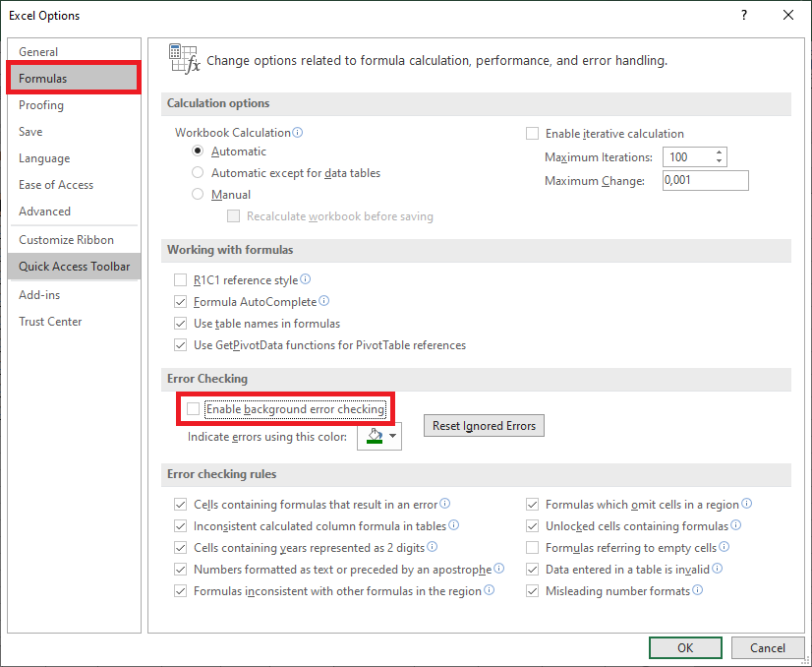Viewport: 812px width, 667px height.
Task: Toggle Inconsistent calculated column formula rule
Action: pyautogui.click(x=180, y=526)
